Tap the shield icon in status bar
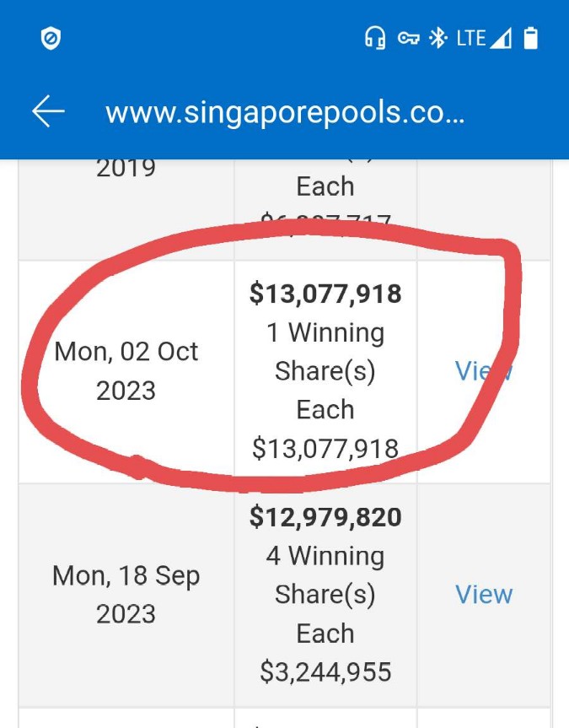 (x=51, y=39)
